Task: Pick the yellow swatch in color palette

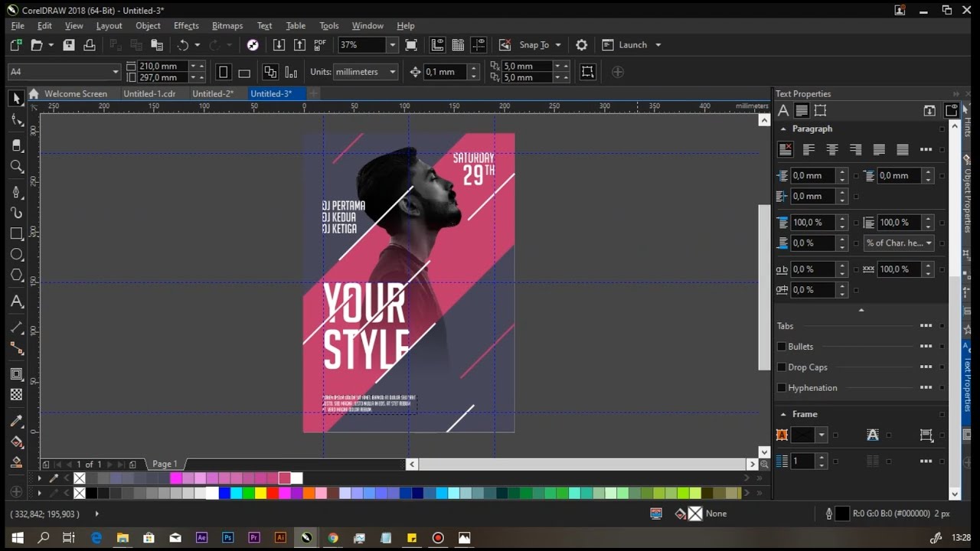Action: tap(260, 494)
